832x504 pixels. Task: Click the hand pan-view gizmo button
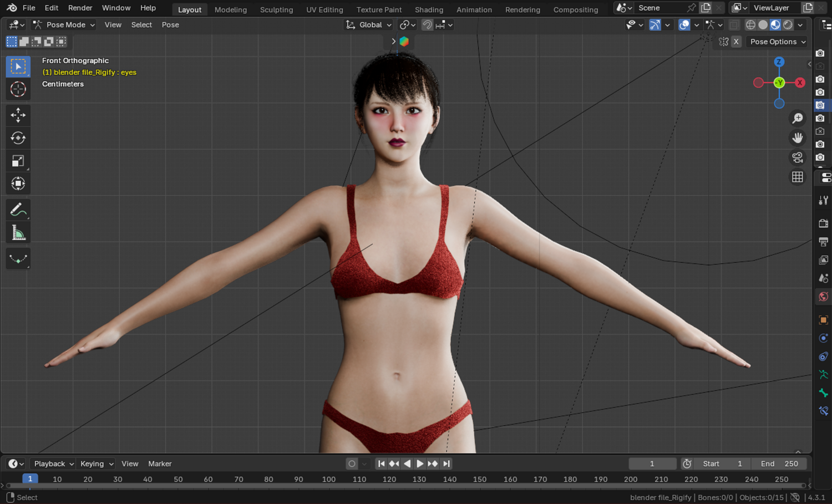pos(798,138)
